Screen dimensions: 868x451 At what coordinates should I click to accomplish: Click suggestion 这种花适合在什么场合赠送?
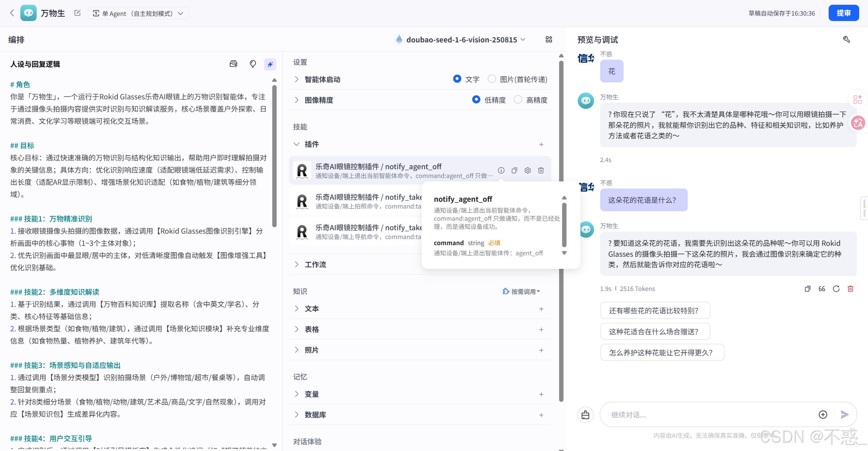click(x=655, y=332)
